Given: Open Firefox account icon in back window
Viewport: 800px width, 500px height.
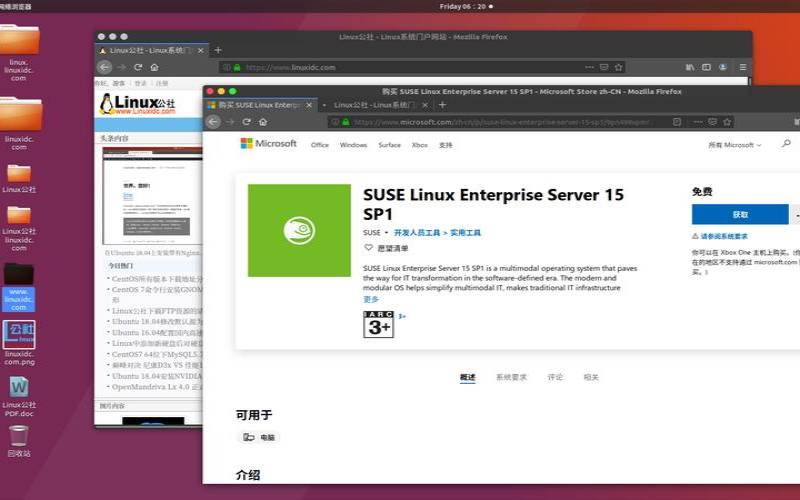Looking at the screenshot, I should [723, 67].
